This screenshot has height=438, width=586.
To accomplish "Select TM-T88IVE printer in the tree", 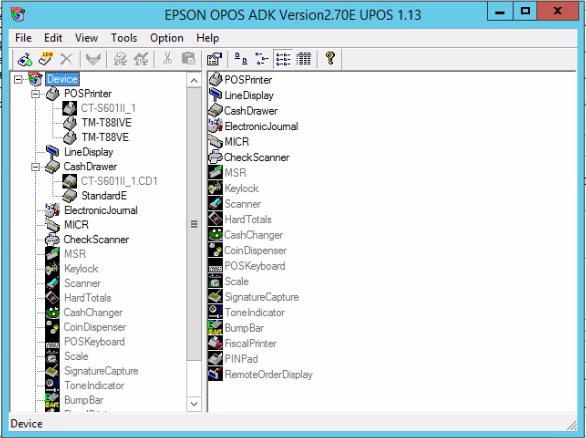I will (x=107, y=123).
